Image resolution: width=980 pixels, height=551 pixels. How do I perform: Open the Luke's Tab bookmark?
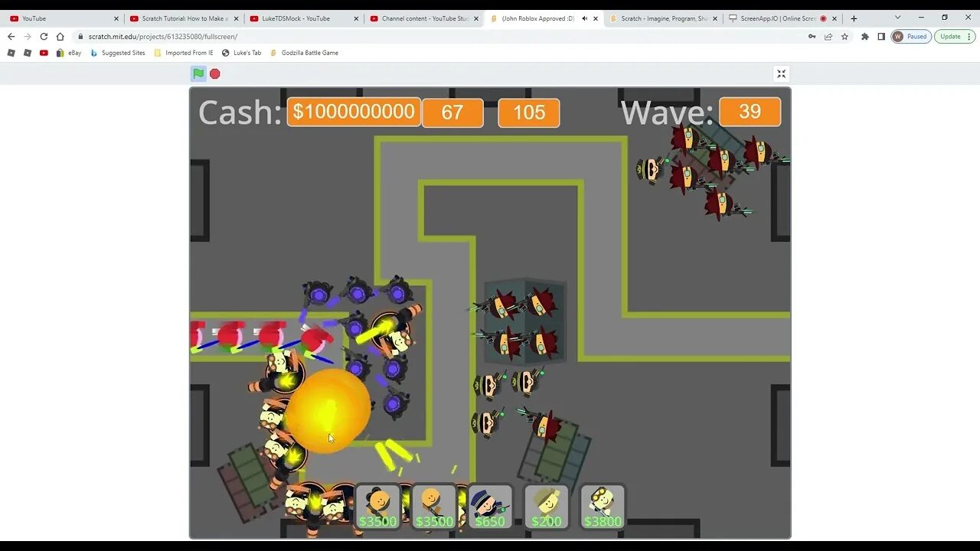(241, 53)
